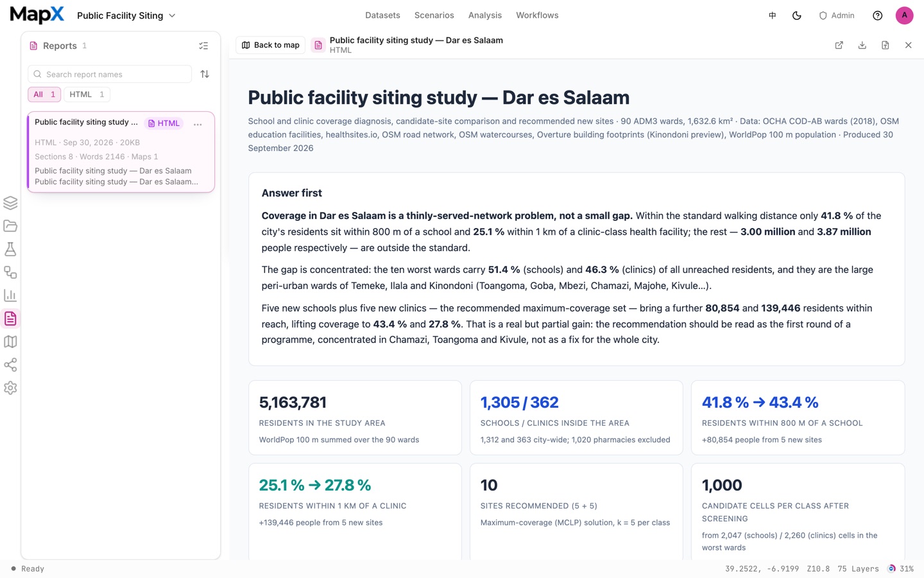This screenshot has width=924, height=578.
Task: Toggle dark mode moon icon
Action: 797,15
